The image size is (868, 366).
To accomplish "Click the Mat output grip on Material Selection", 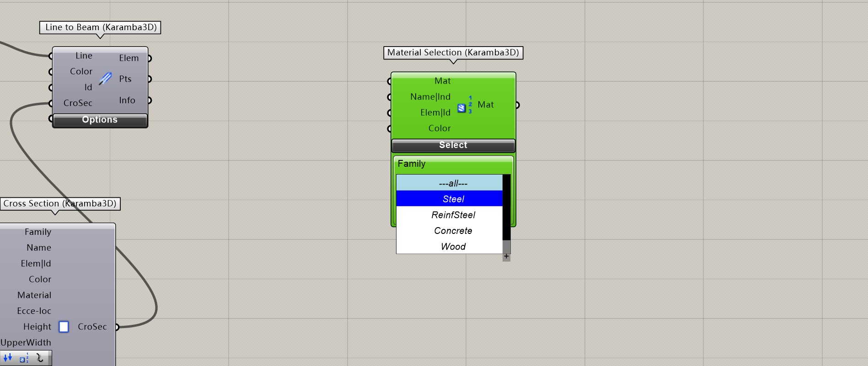I will 517,105.
